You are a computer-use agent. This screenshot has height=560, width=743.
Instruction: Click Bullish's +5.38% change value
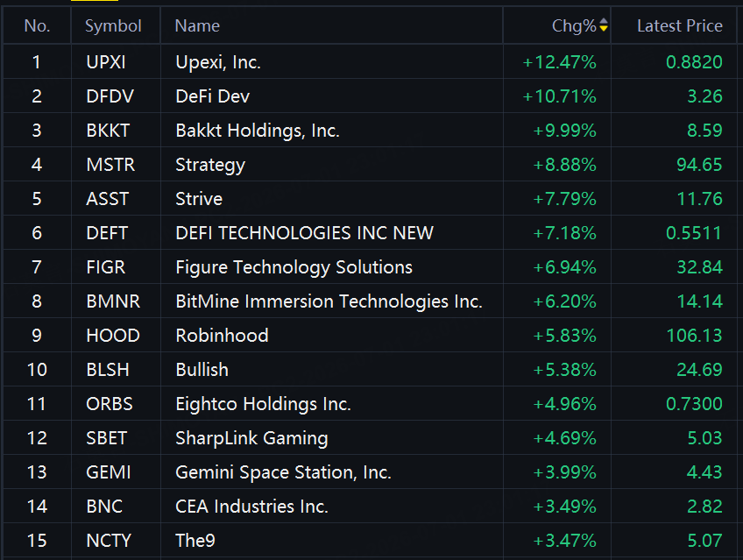pos(564,370)
